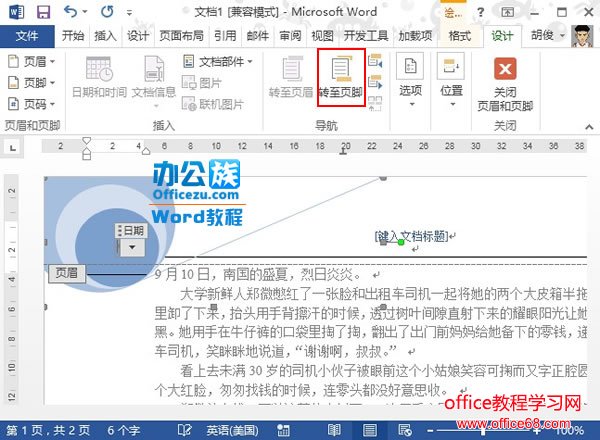Click the word count 6个字
600x440 pixels.
tap(123, 430)
